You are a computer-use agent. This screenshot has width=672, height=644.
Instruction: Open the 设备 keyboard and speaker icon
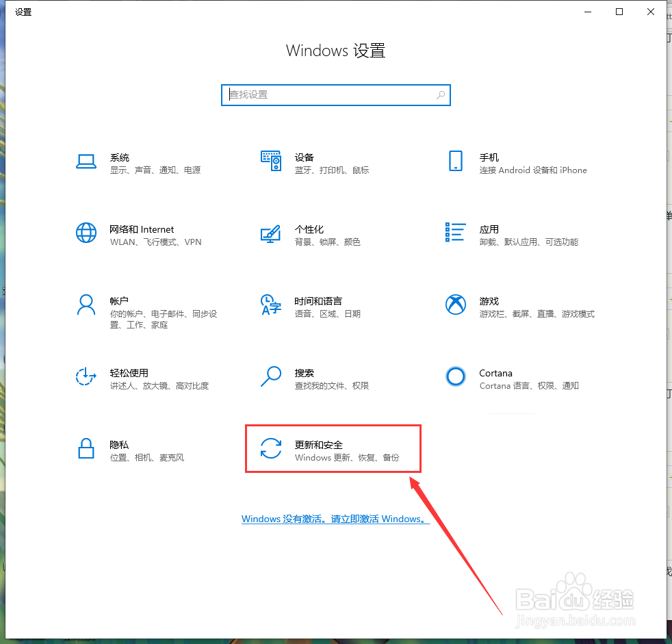point(271,161)
